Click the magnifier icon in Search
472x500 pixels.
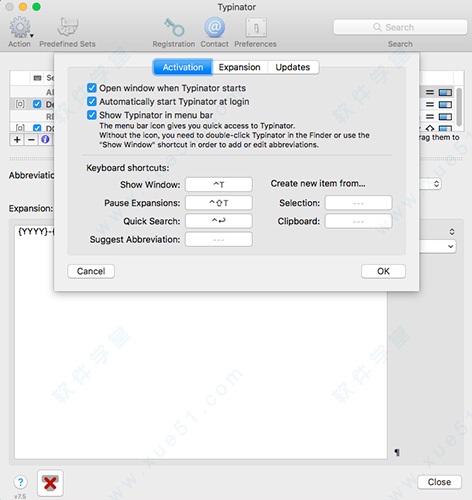point(377,27)
